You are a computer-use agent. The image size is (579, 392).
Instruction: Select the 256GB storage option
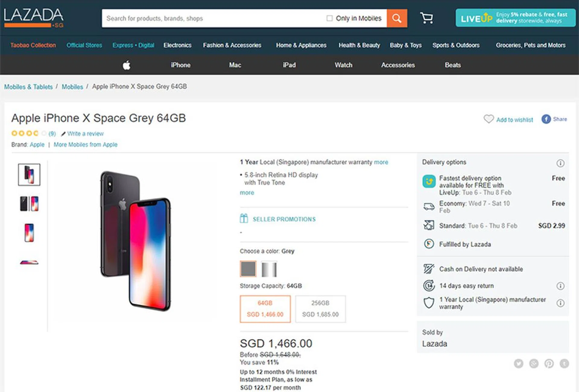click(320, 309)
